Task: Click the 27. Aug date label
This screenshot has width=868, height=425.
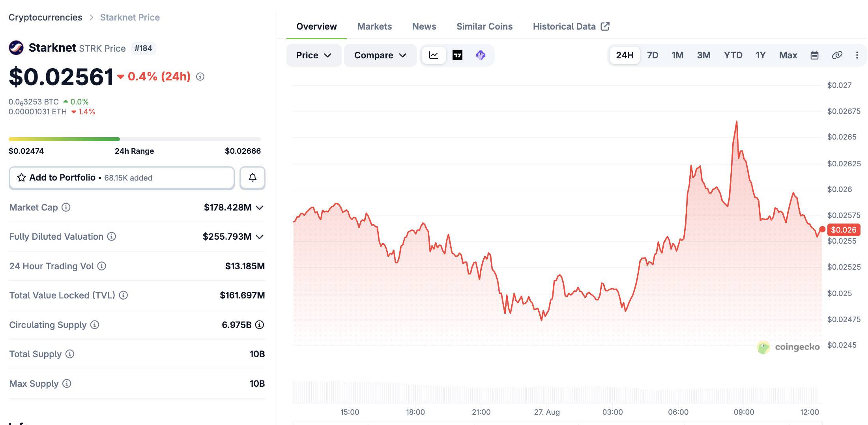Action: point(547,412)
